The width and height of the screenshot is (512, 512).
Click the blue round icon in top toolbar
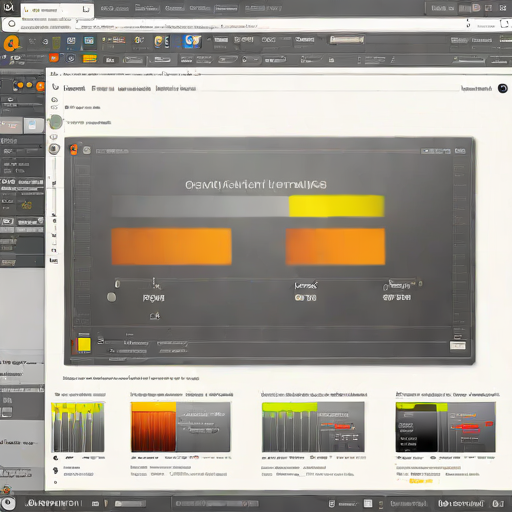click(x=193, y=41)
